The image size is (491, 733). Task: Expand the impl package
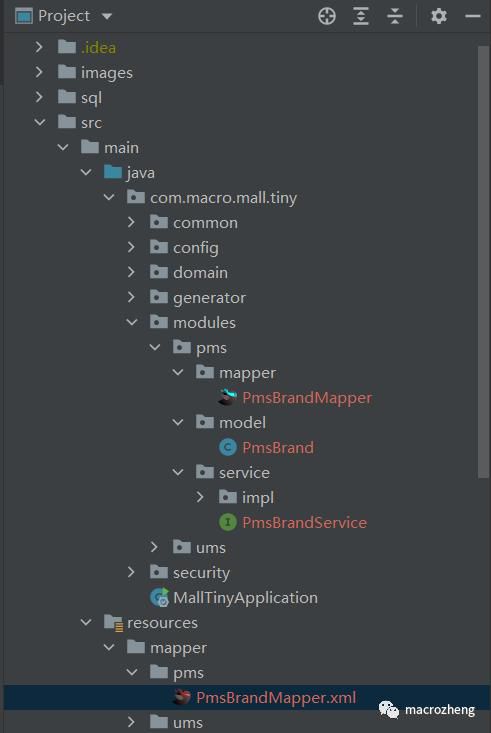coord(200,497)
